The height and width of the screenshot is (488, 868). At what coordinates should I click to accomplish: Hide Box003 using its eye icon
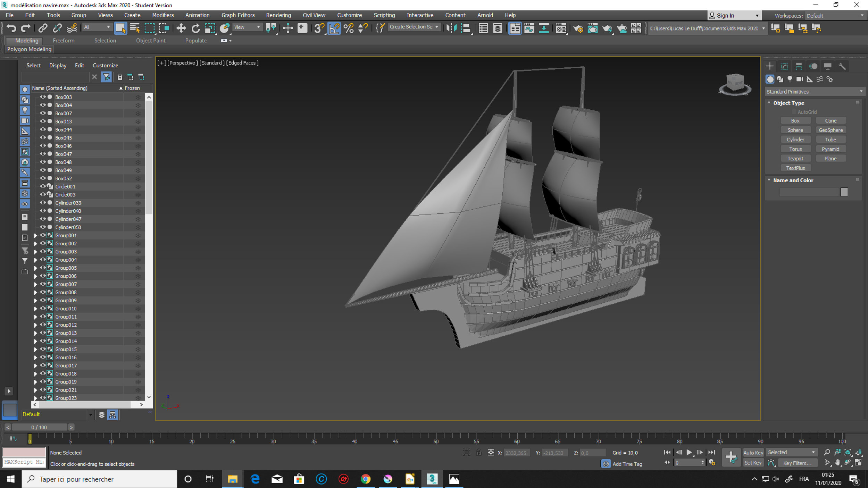pyautogui.click(x=43, y=97)
